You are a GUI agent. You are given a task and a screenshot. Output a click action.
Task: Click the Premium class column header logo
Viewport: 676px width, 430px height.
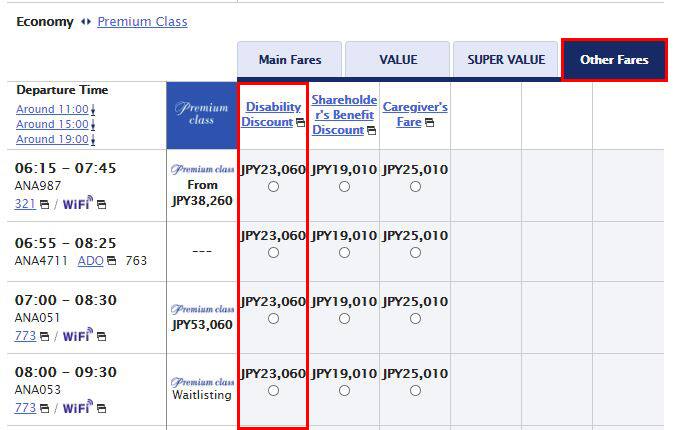point(202,114)
